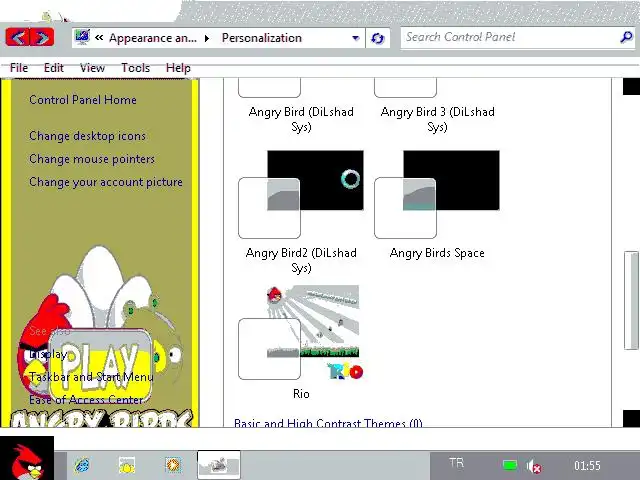The height and width of the screenshot is (480, 640).
Task: Go to Control Panel Home
Action: (x=83, y=100)
